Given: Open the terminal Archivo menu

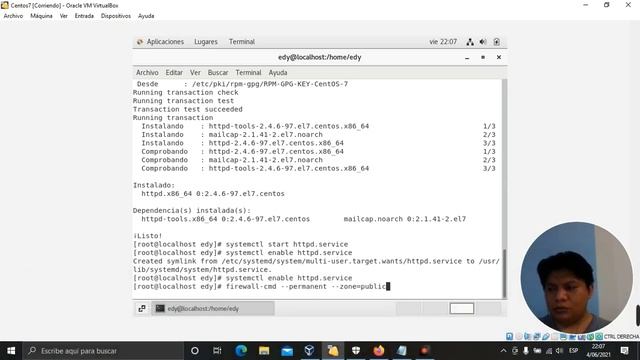Looking at the screenshot, I should point(147,72).
